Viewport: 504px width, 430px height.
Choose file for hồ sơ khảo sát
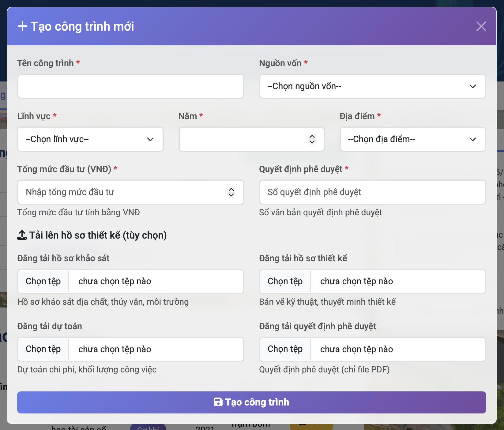(x=43, y=281)
